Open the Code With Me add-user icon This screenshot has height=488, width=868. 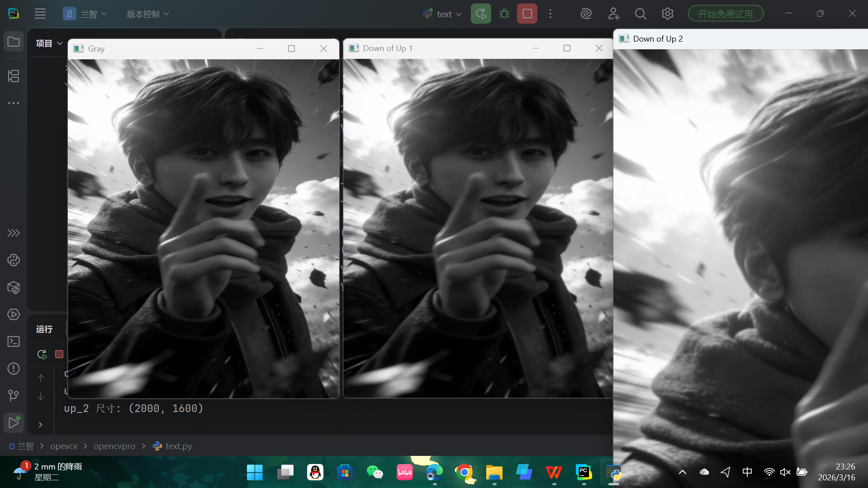tap(613, 14)
